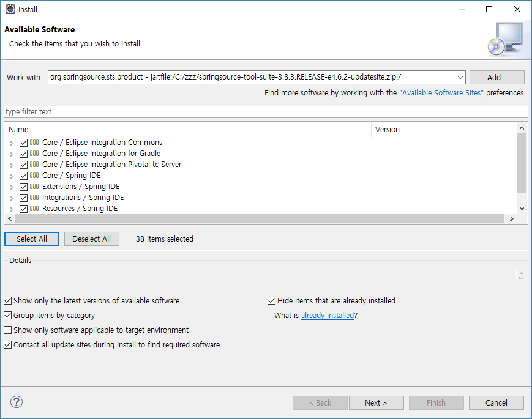Uncheck Extensions / Spring IDE checkbox
This screenshot has height=419, width=532.
point(23,187)
